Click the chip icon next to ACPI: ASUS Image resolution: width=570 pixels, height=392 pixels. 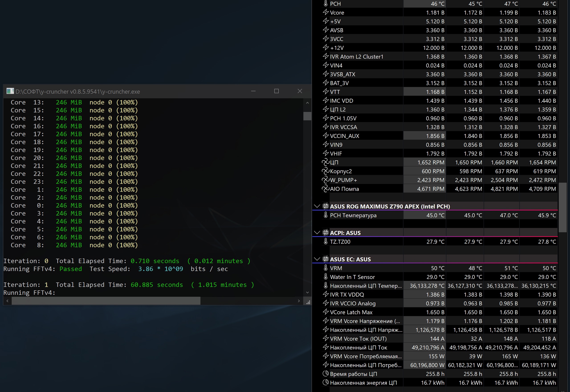[x=326, y=232]
